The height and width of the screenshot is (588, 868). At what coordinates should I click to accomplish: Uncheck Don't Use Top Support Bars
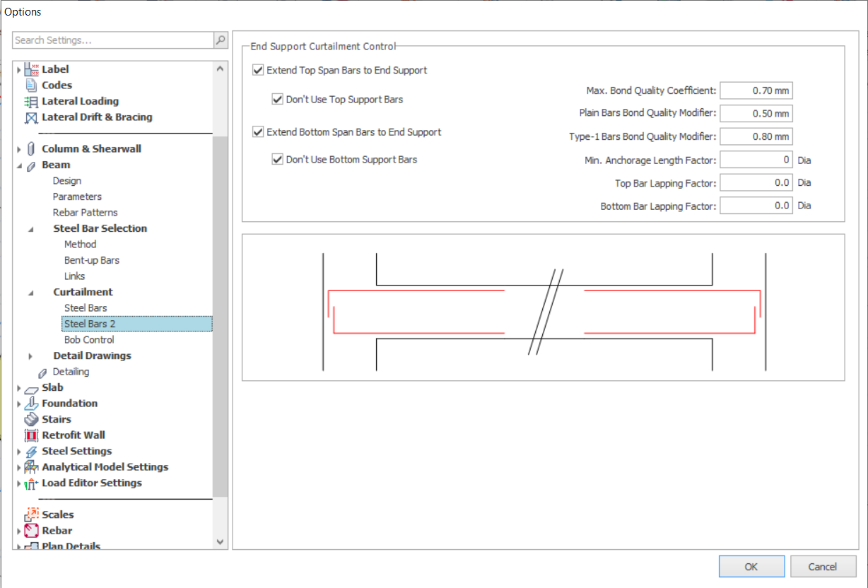[x=277, y=100]
